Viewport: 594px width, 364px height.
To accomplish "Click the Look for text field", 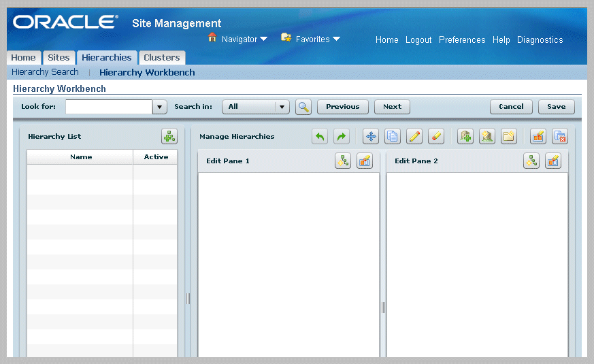I will coord(109,107).
